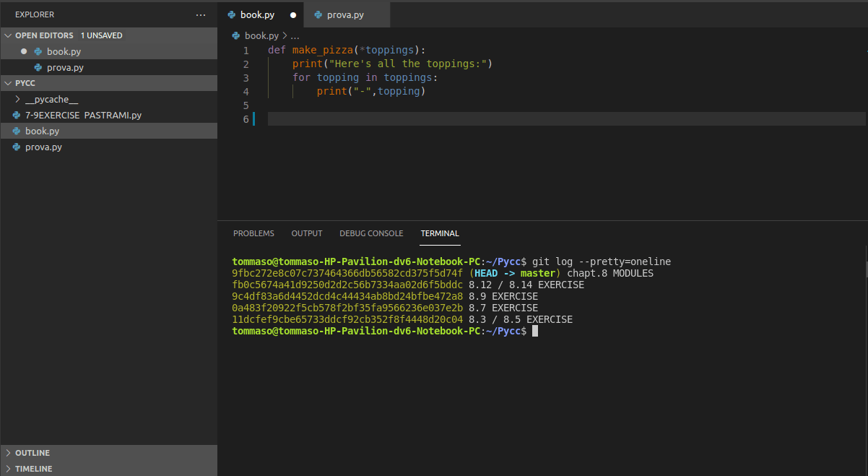Switch to the OUTPUT panel tab
868x476 pixels.
306,233
